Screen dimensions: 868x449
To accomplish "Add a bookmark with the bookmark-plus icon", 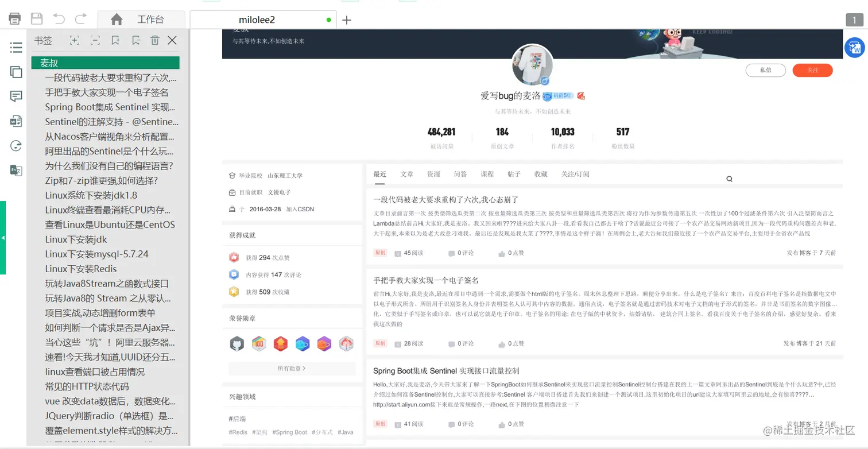I will 115,40.
